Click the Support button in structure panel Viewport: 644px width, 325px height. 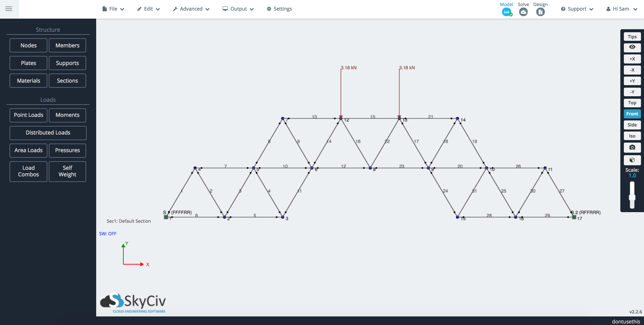tap(67, 63)
